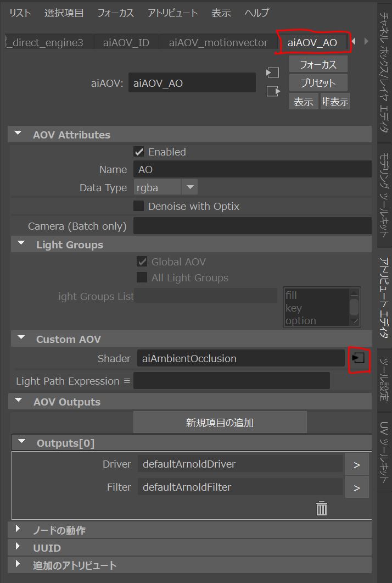Enable Denoise with Optix checkbox
This screenshot has width=392, height=583.
[139, 206]
